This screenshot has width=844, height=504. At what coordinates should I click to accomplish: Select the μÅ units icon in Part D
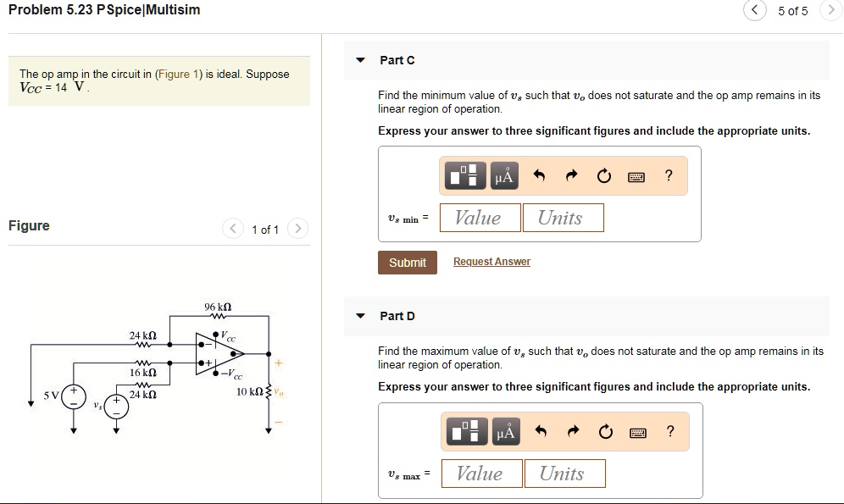click(x=505, y=431)
